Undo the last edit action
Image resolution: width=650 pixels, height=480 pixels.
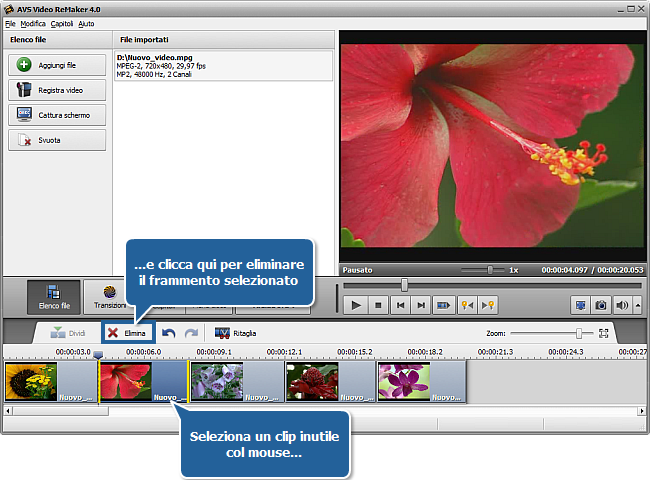tap(169, 333)
